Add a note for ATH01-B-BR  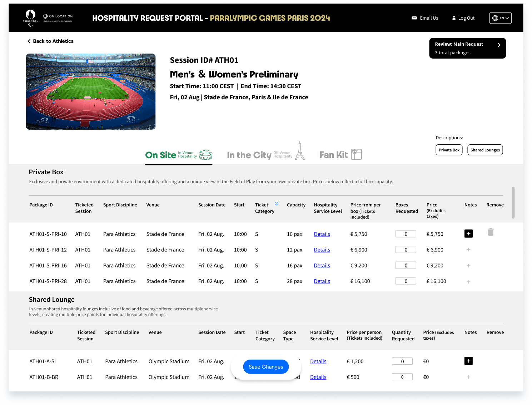click(468, 377)
